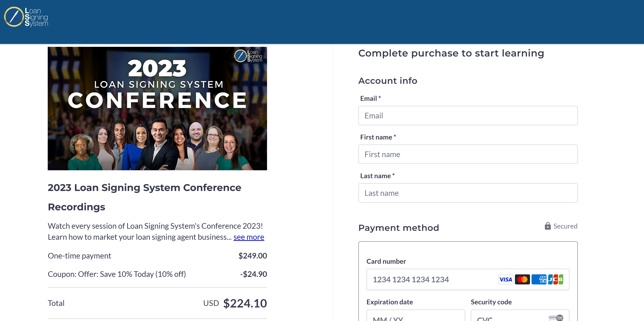Click the 'Email *' field label
Viewport: 644px width, 321px height.
pos(370,98)
